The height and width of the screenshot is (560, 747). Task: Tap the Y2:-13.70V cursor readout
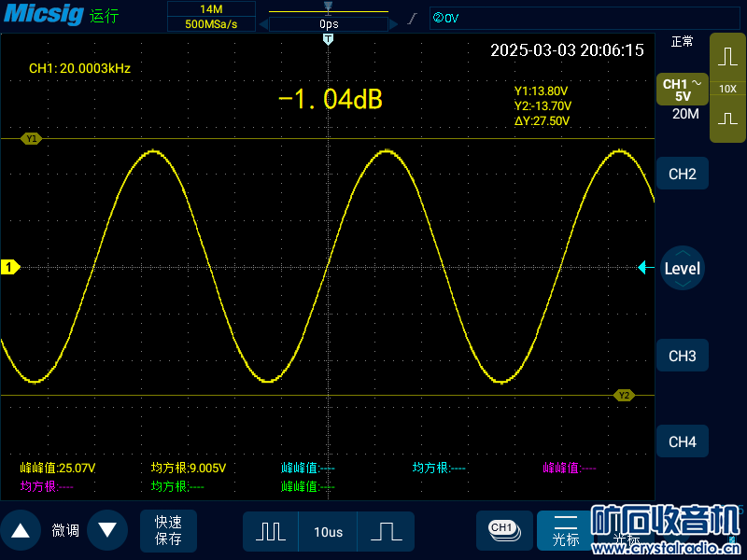[x=543, y=105]
